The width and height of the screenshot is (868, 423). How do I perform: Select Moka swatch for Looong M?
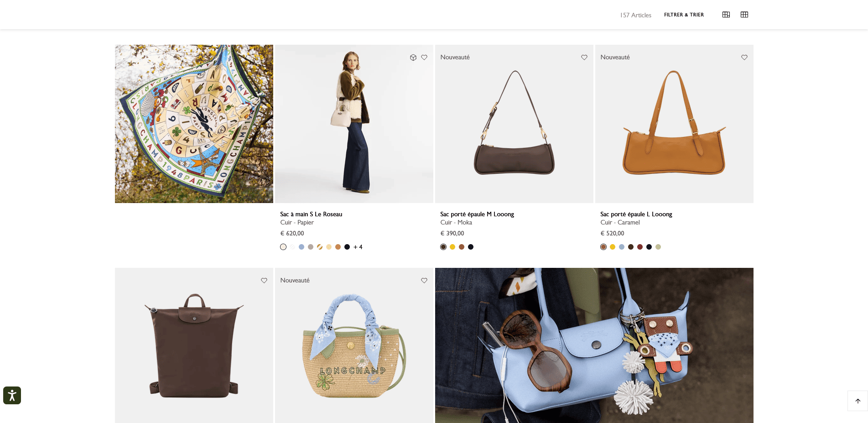[x=443, y=247]
